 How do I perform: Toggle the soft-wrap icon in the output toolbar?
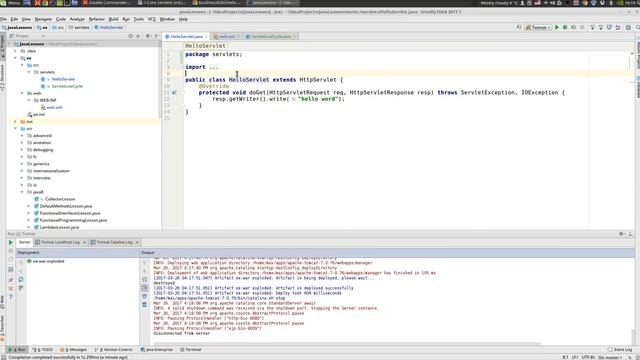144,279
